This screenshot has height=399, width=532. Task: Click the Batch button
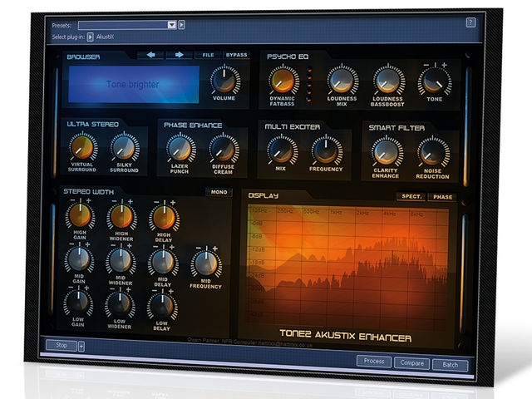(x=450, y=365)
